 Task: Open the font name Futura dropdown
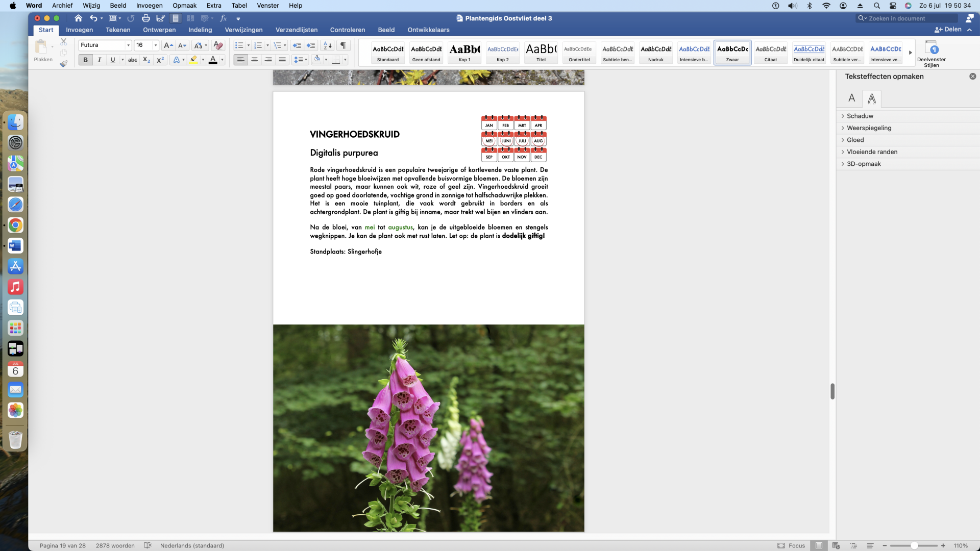tap(128, 45)
